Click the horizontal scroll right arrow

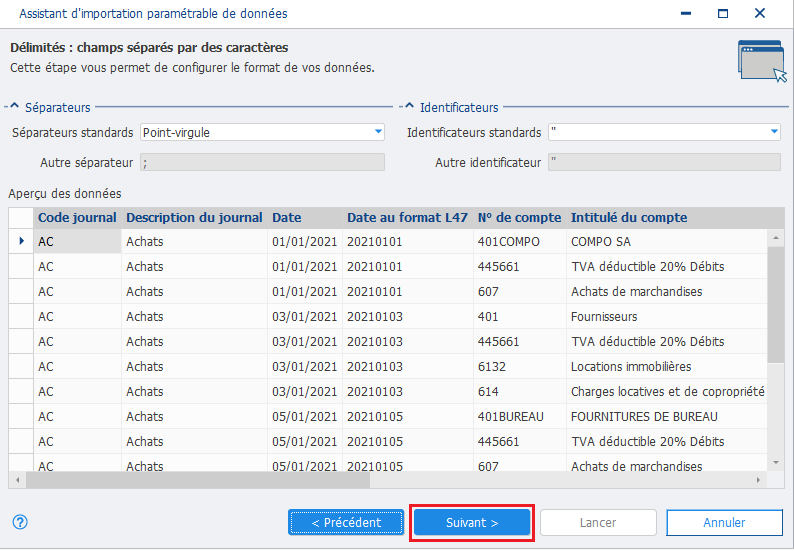click(x=759, y=480)
